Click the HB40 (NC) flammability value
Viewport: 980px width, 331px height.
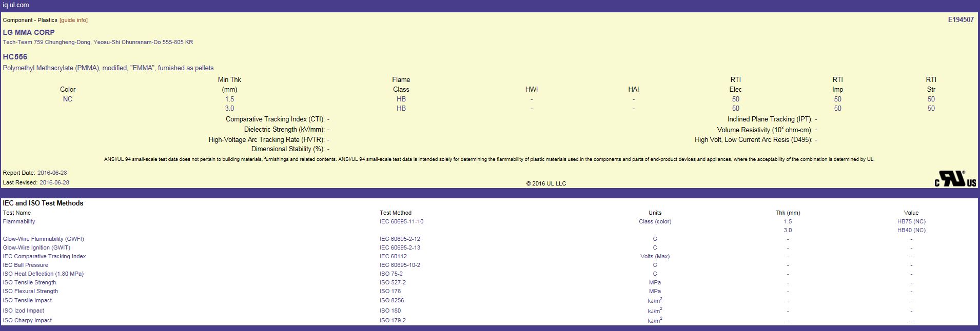(x=911, y=230)
